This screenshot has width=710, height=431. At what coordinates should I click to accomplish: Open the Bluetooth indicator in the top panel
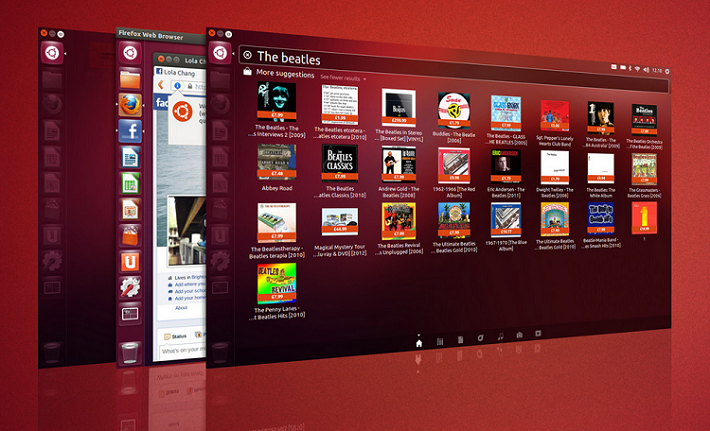pyautogui.click(x=630, y=68)
